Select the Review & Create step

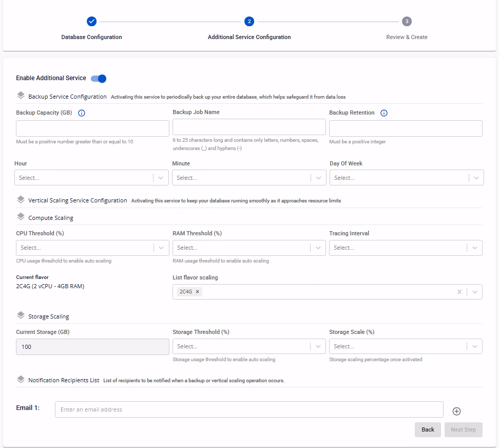coord(407,22)
